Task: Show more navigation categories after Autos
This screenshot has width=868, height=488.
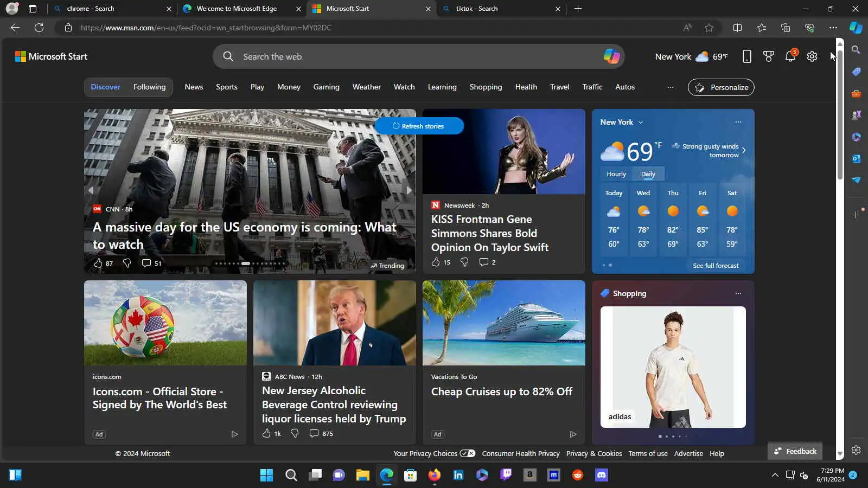Action: point(671,87)
